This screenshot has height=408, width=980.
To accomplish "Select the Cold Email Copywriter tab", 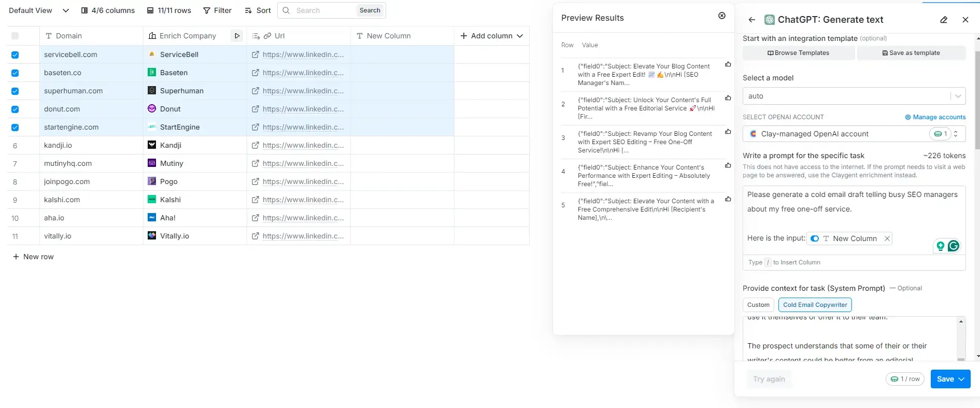I will tap(815, 305).
